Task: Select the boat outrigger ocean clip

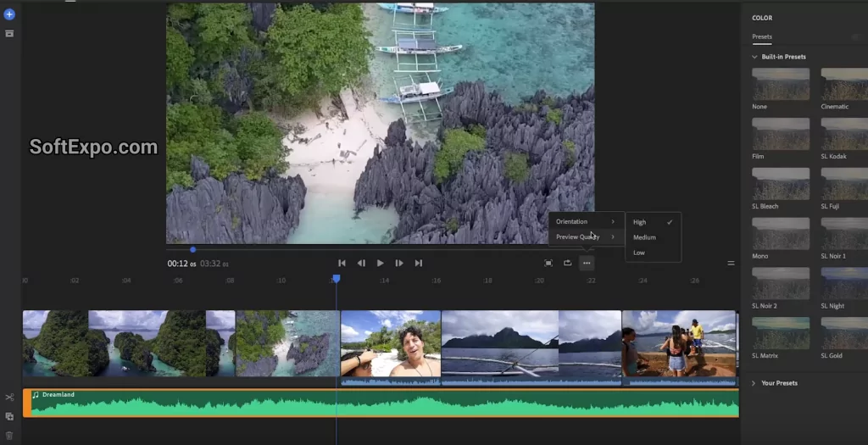Action: 531,344
